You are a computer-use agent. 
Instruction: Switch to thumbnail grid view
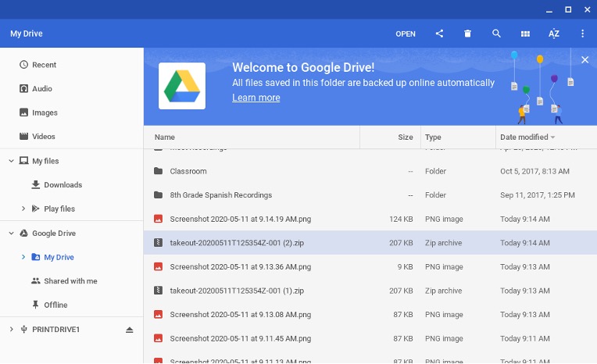525,34
